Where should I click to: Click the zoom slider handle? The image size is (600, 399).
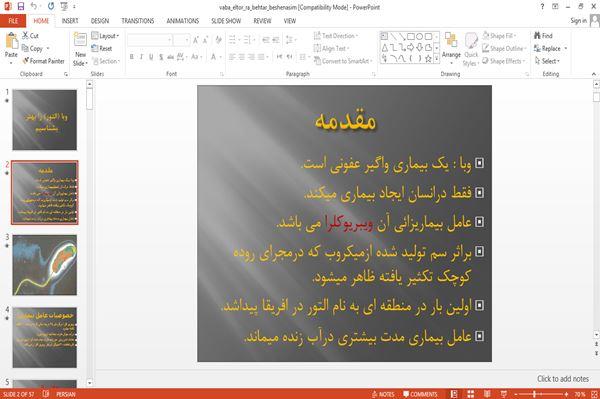point(534,394)
